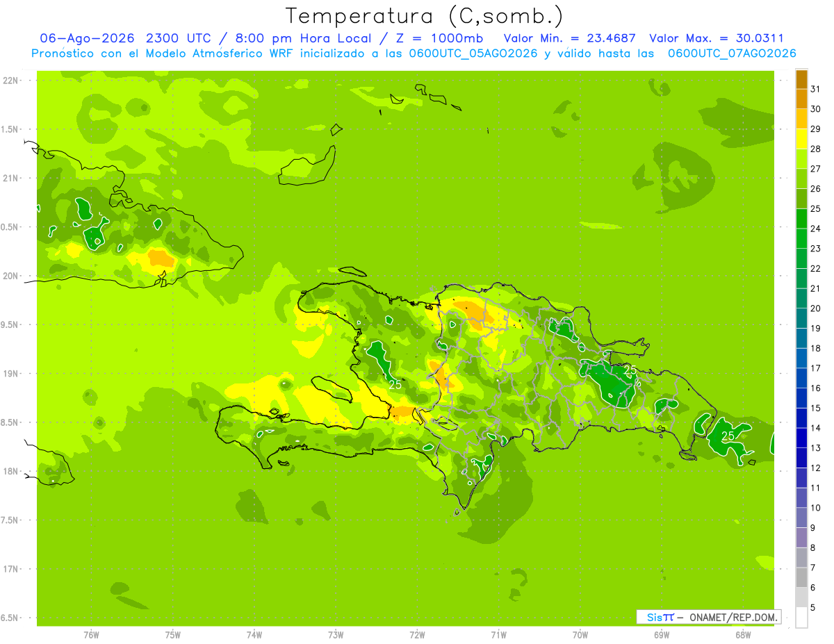Pick the legend band between 29 and 30
This screenshot has width=834, height=644.
[x=801, y=119]
